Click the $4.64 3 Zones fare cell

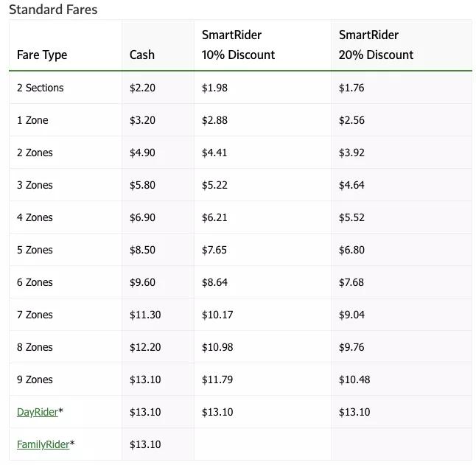point(351,185)
